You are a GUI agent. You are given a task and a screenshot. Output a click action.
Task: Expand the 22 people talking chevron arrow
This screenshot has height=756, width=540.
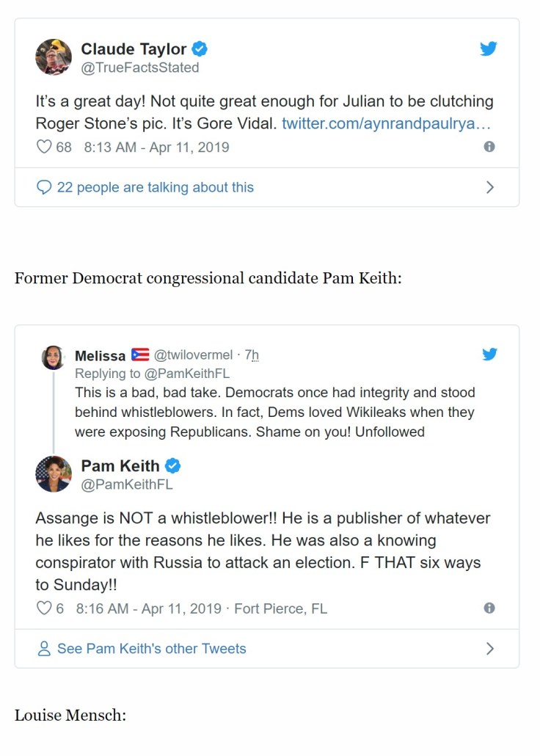(x=490, y=187)
